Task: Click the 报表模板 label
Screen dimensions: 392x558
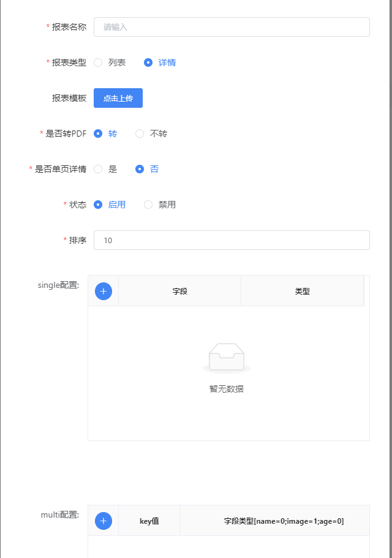Action: [x=69, y=98]
